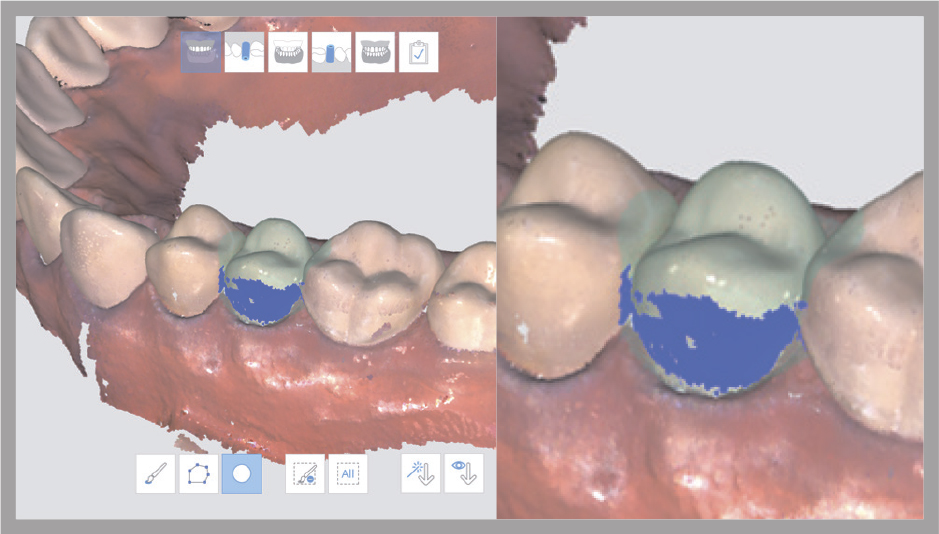Select the scanbody stage with gray background
The height and width of the screenshot is (534, 939).
click(x=331, y=52)
